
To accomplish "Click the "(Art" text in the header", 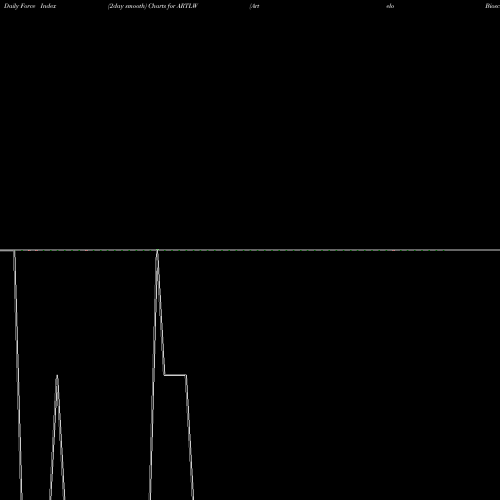I will 254,6.
